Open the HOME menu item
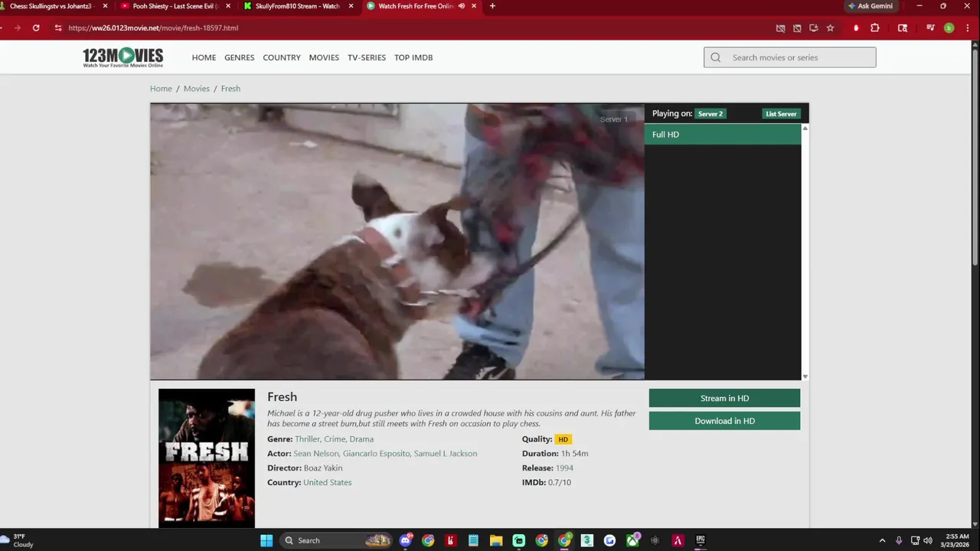This screenshot has width=980, height=551. pos(204,57)
